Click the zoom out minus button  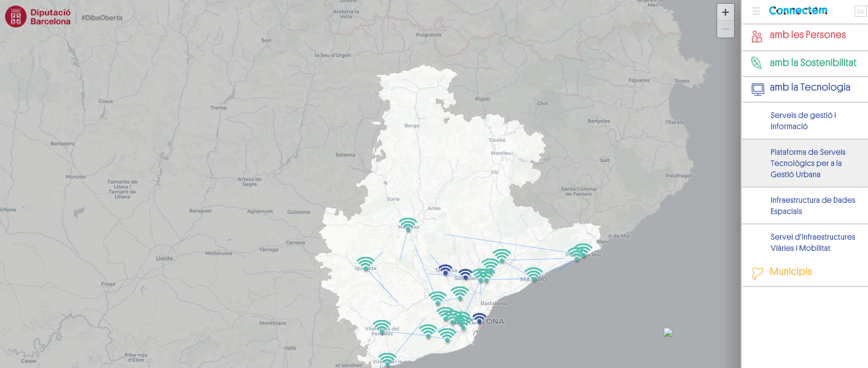click(725, 29)
